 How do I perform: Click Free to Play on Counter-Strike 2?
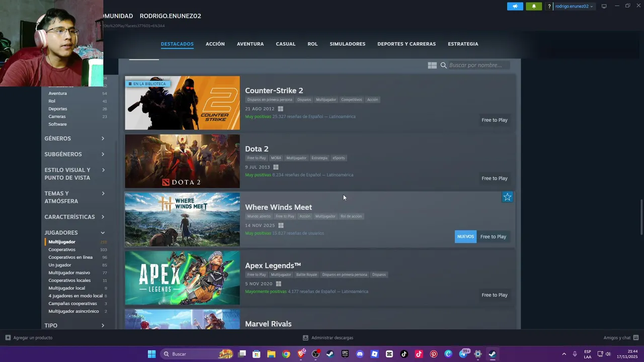tap(495, 120)
